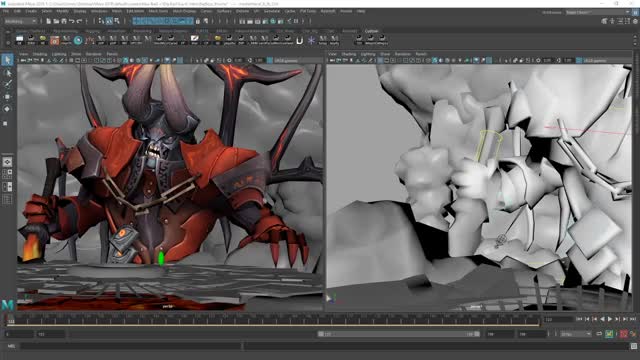
Task: Open Lighting menu in right viewport
Action: pyautogui.click(x=368, y=54)
